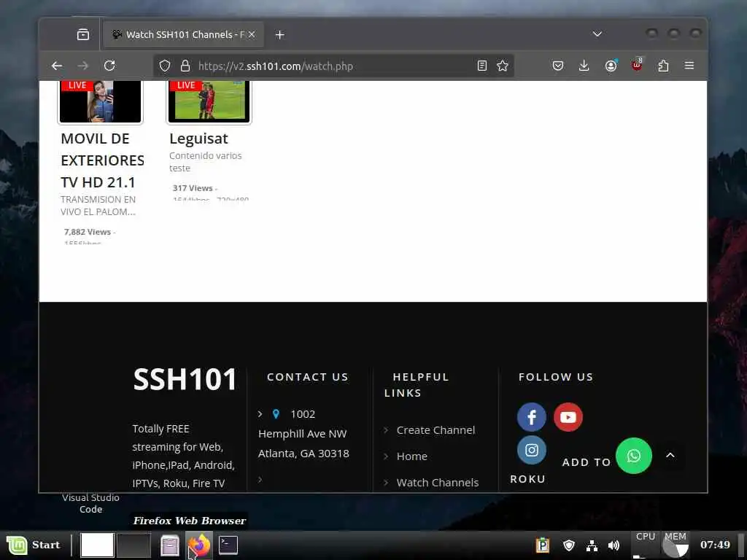Open the clipboard manager tray icon
The height and width of the screenshot is (560, 747).
pyautogui.click(x=542, y=545)
